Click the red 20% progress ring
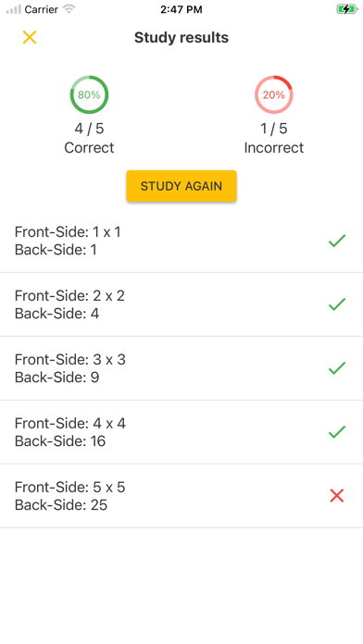Screen dimensions: 363x644 click(x=274, y=95)
